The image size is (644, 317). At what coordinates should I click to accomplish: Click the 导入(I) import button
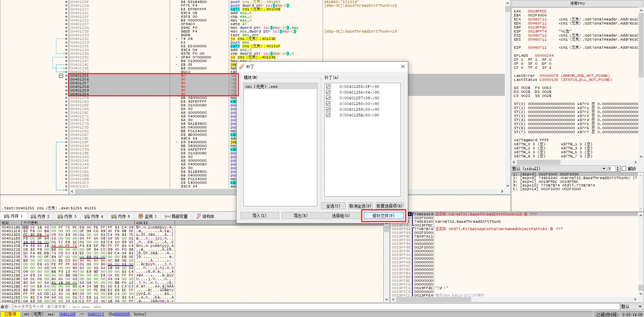tap(259, 216)
